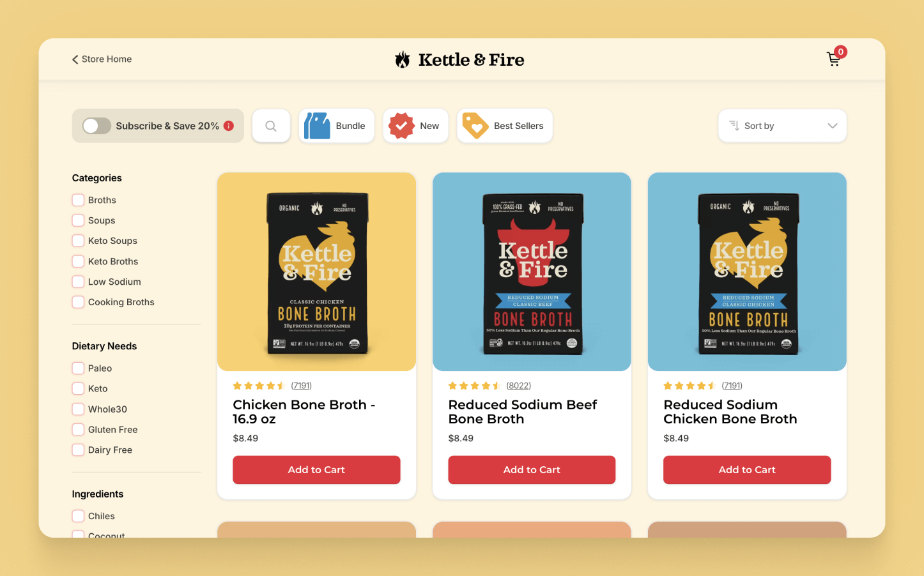Add Chicken Bone Broth 16.9 oz to cart
The width and height of the screenshot is (924, 576).
(316, 470)
